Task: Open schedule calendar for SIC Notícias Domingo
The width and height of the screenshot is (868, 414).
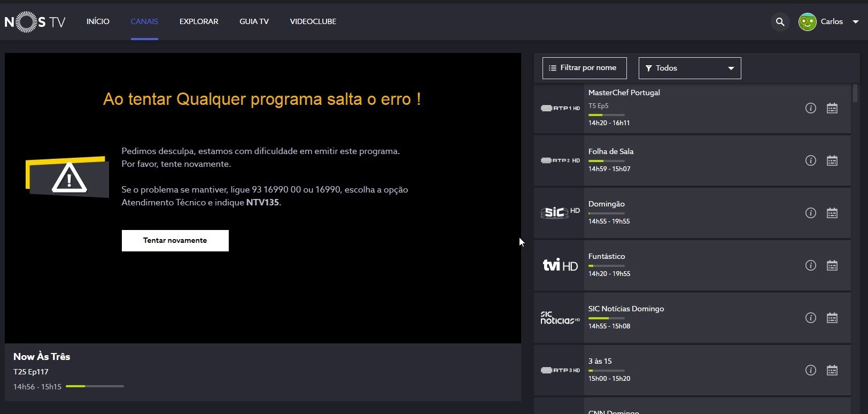Action: click(x=832, y=318)
